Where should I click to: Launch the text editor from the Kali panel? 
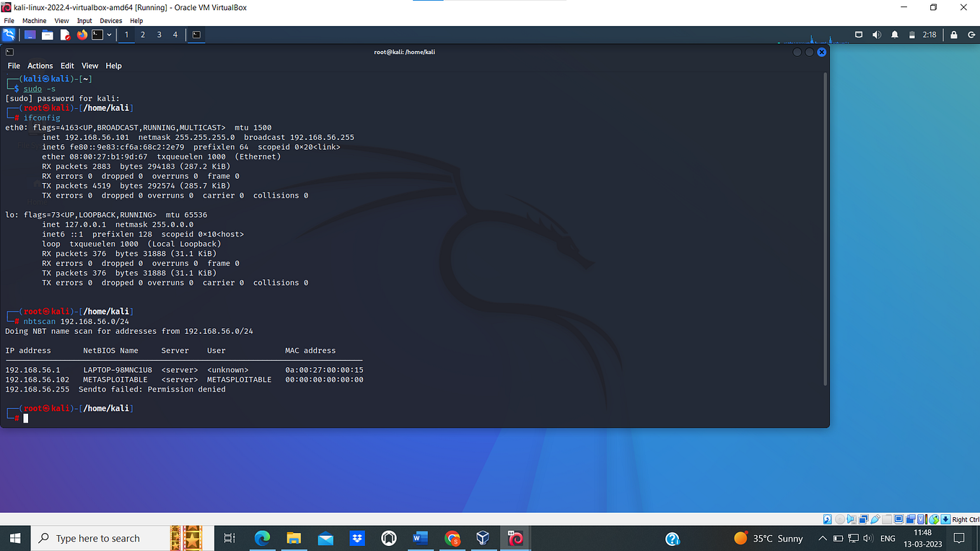65,35
